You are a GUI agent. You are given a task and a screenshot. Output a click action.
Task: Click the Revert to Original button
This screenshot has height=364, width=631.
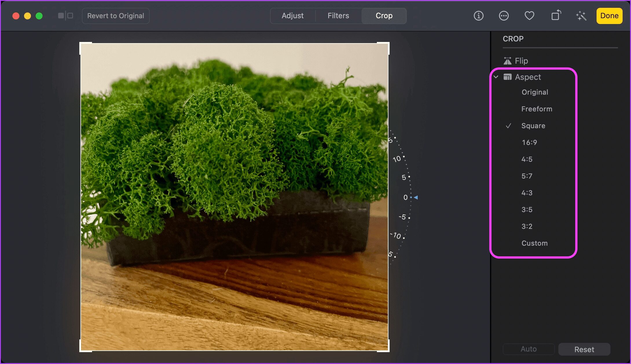pos(115,16)
